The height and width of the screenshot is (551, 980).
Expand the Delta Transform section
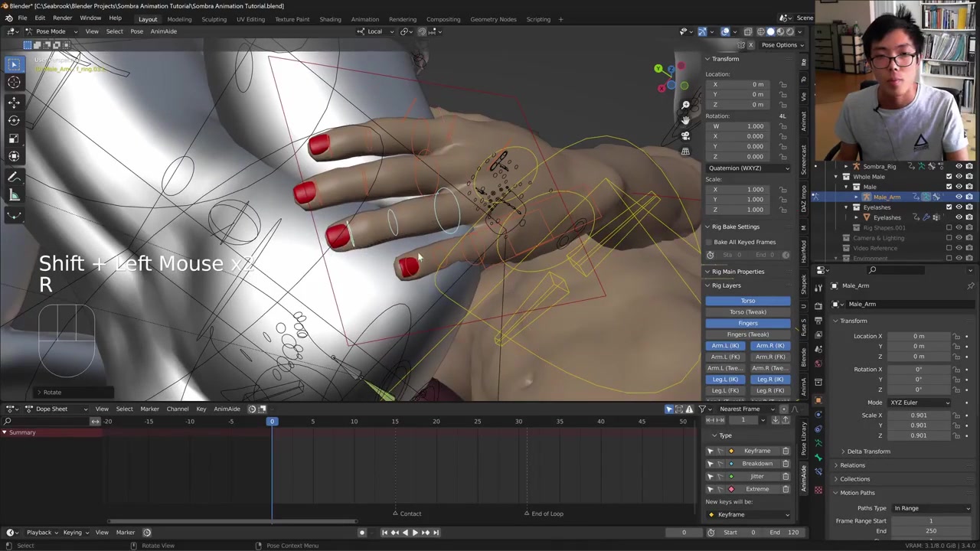click(x=868, y=452)
